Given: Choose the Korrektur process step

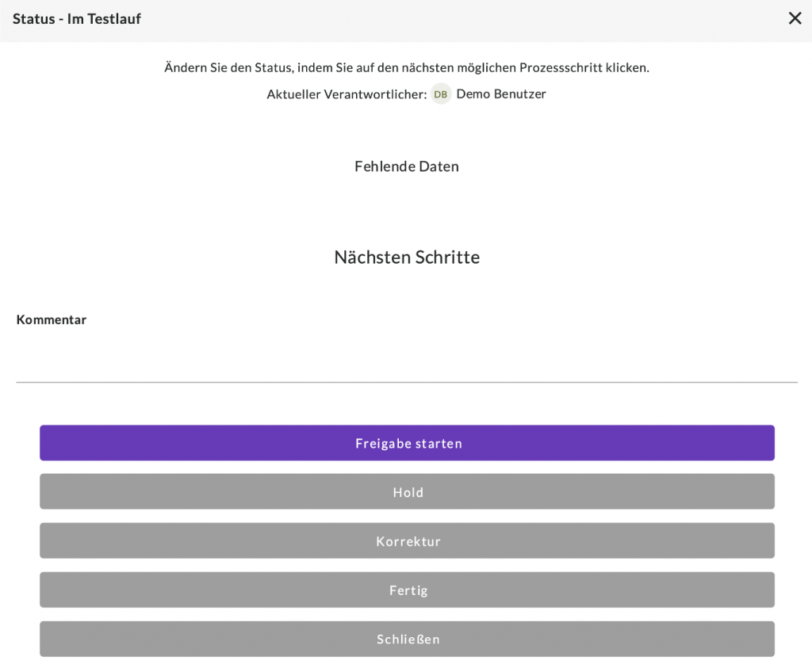Looking at the screenshot, I should pyautogui.click(x=407, y=541).
